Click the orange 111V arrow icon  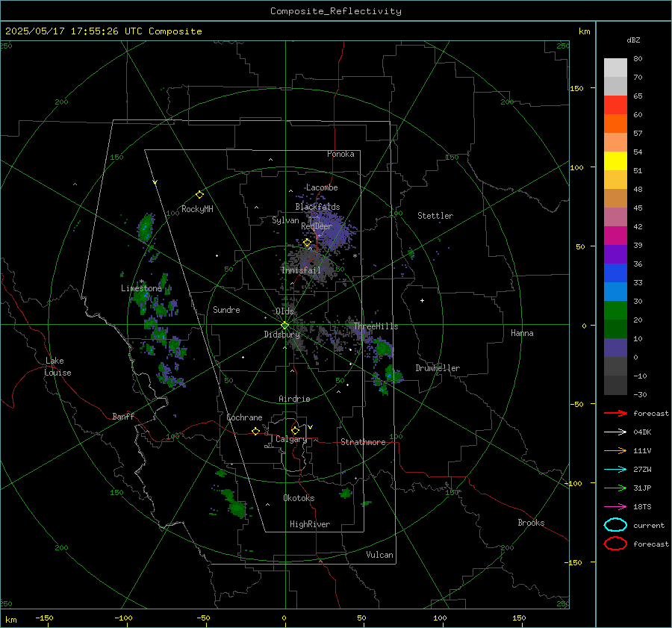click(615, 450)
